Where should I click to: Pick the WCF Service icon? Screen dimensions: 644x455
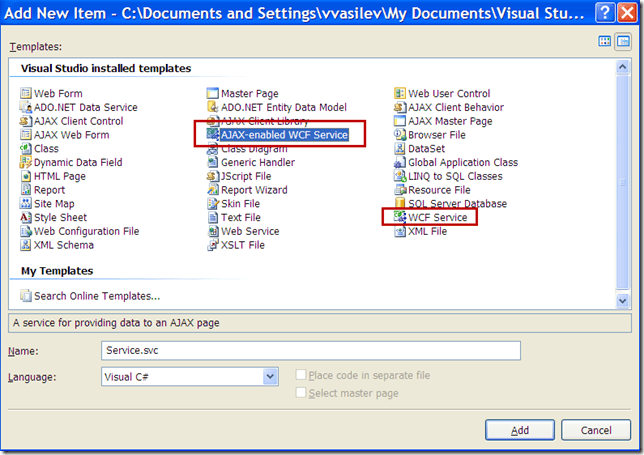[400, 217]
